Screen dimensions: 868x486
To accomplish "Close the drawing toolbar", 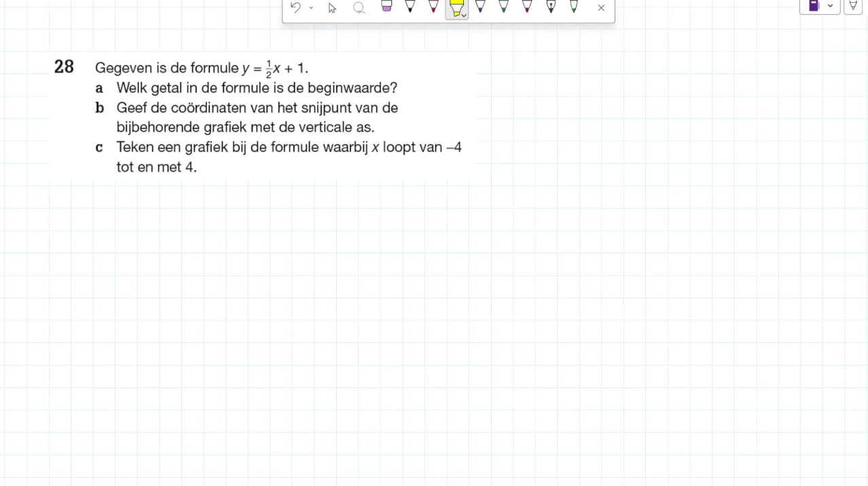I will point(601,8).
